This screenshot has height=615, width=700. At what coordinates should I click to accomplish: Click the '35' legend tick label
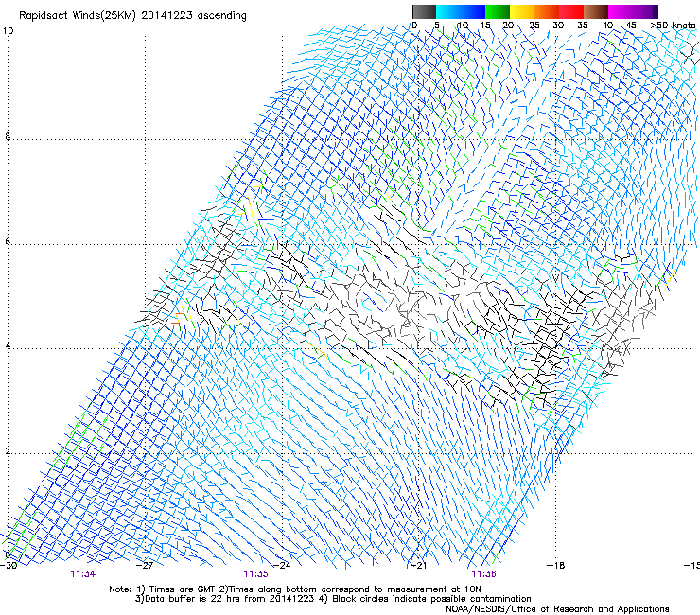pyautogui.click(x=583, y=26)
